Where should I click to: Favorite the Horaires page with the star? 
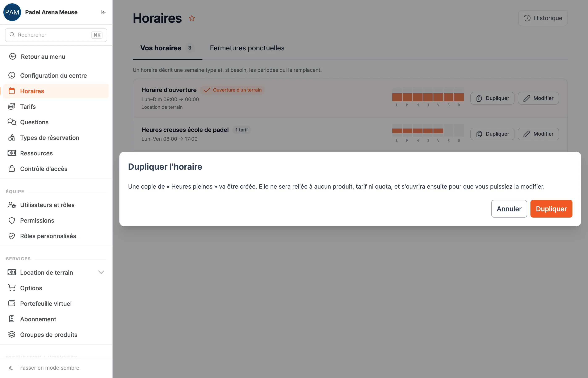click(x=192, y=18)
